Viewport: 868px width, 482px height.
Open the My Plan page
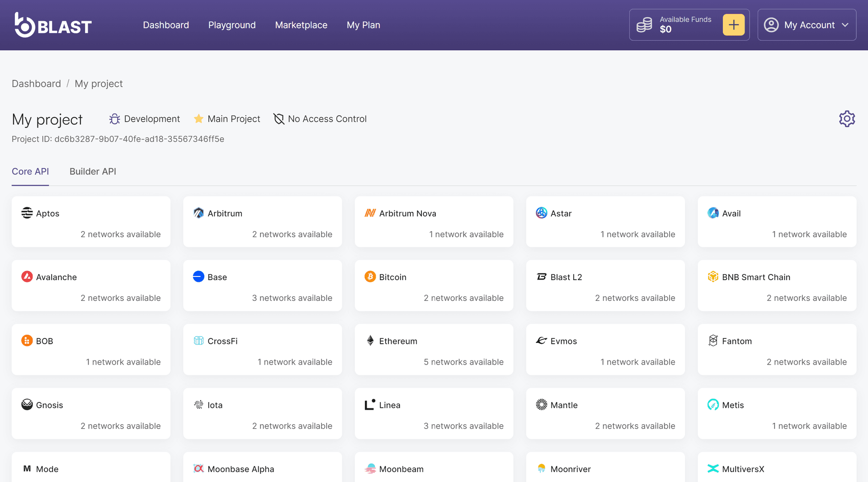[x=363, y=25]
